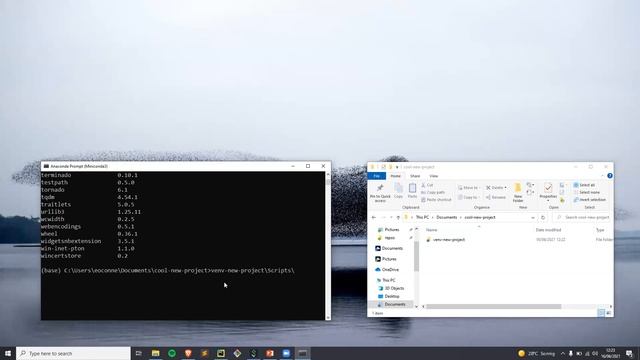This screenshot has width=640, height=360.
Task: Click the Anaconda Prompt title bar icon
Action: point(46,167)
